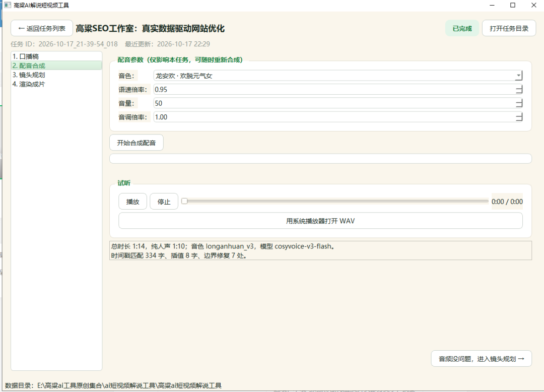This screenshot has height=392, width=544.
Task: Select step 3. 镜头规划
Action: [56, 75]
